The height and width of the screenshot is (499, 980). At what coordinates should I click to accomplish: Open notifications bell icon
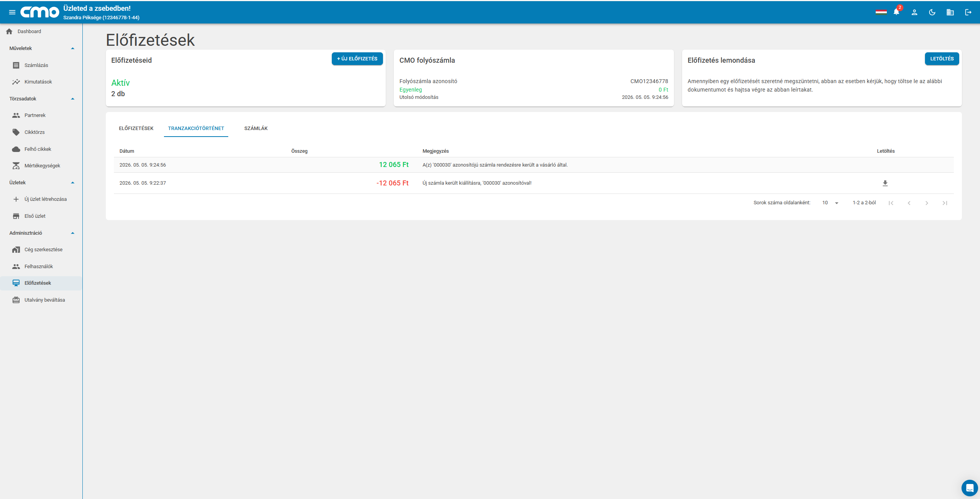coord(896,12)
